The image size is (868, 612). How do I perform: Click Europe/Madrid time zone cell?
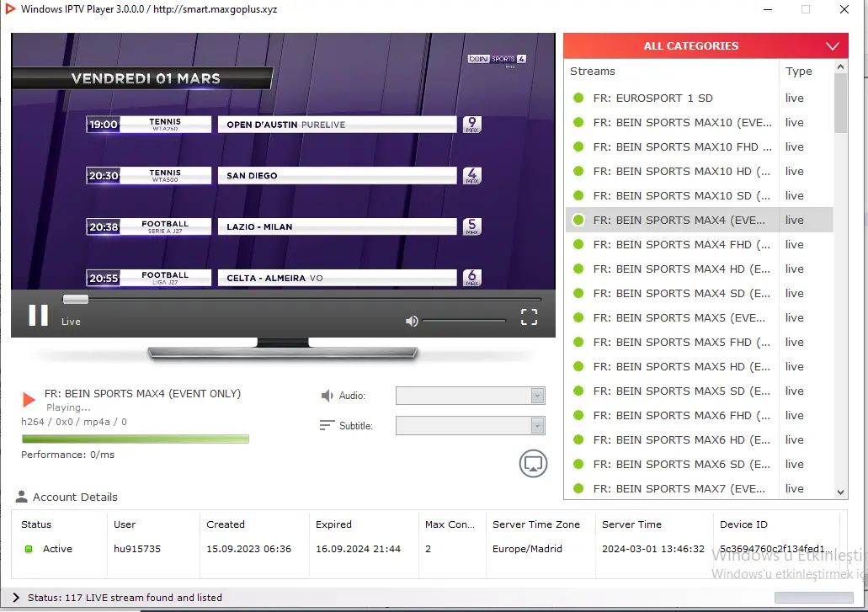click(x=527, y=549)
